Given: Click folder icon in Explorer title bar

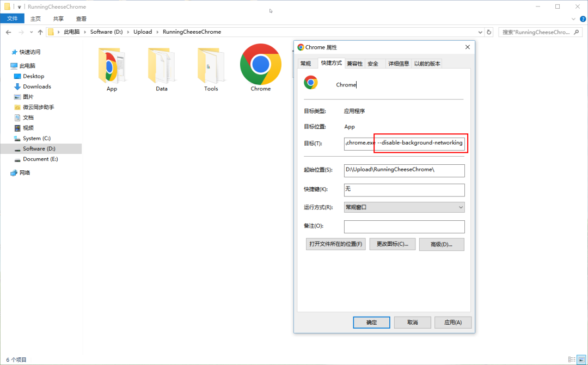Looking at the screenshot, I should tap(7, 7).
